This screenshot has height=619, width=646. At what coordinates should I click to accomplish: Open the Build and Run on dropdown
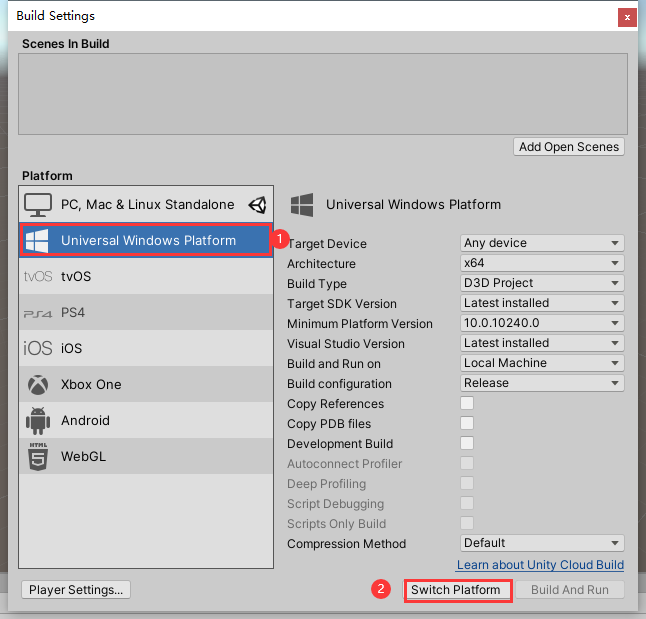tap(542, 363)
